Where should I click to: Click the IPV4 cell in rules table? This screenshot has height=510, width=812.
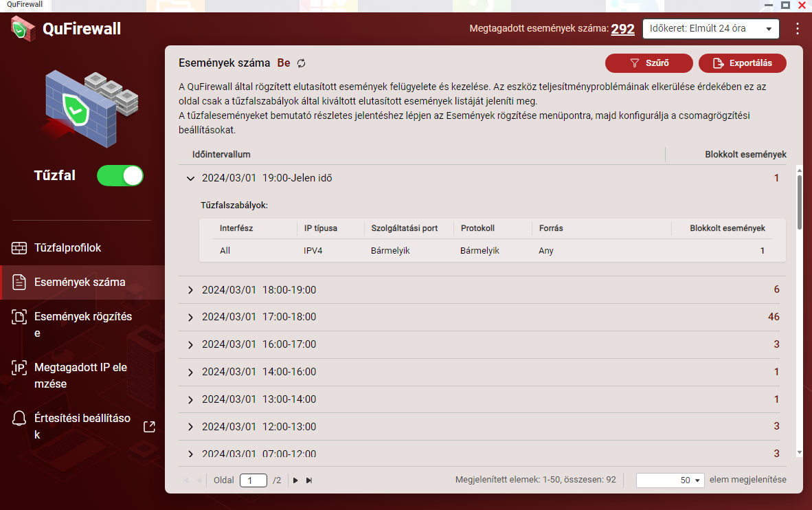[x=313, y=251]
